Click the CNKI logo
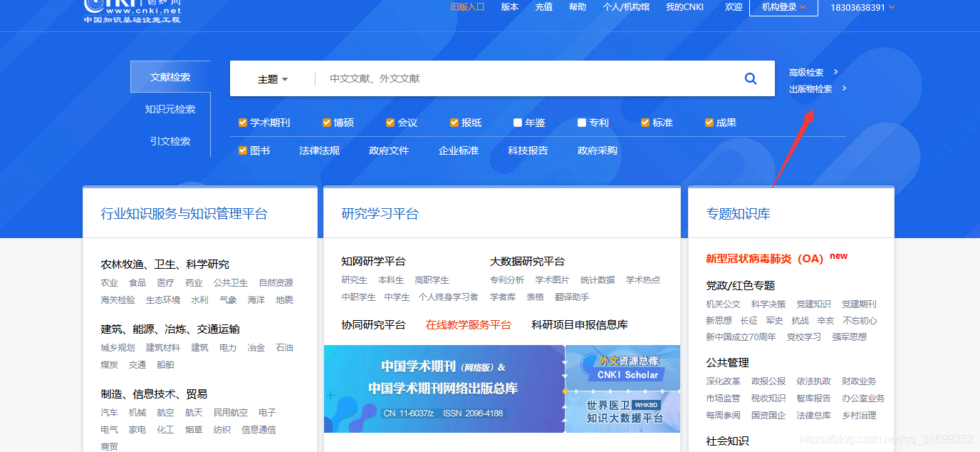Screen dimensions: 980x452 [x=132, y=11]
